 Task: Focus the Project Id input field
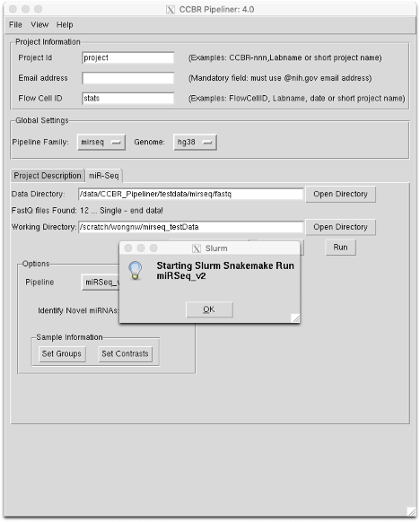(x=127, y=57)
